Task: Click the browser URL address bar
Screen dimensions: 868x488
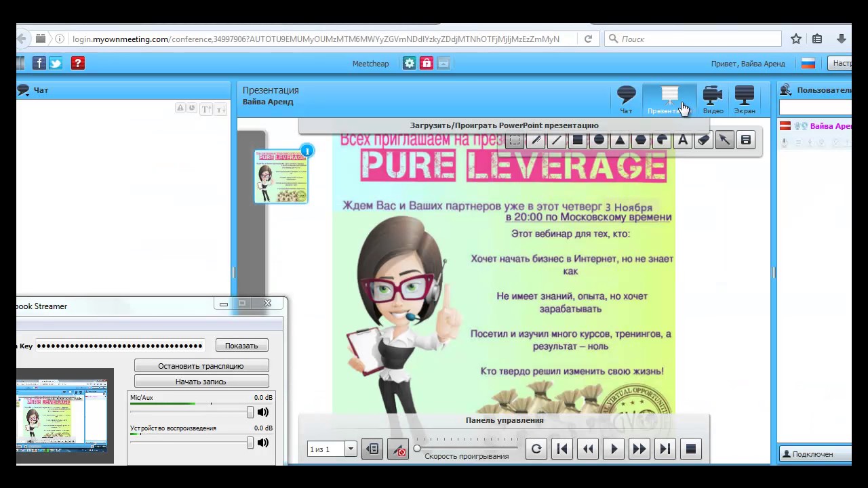Action: pos(315,39)
